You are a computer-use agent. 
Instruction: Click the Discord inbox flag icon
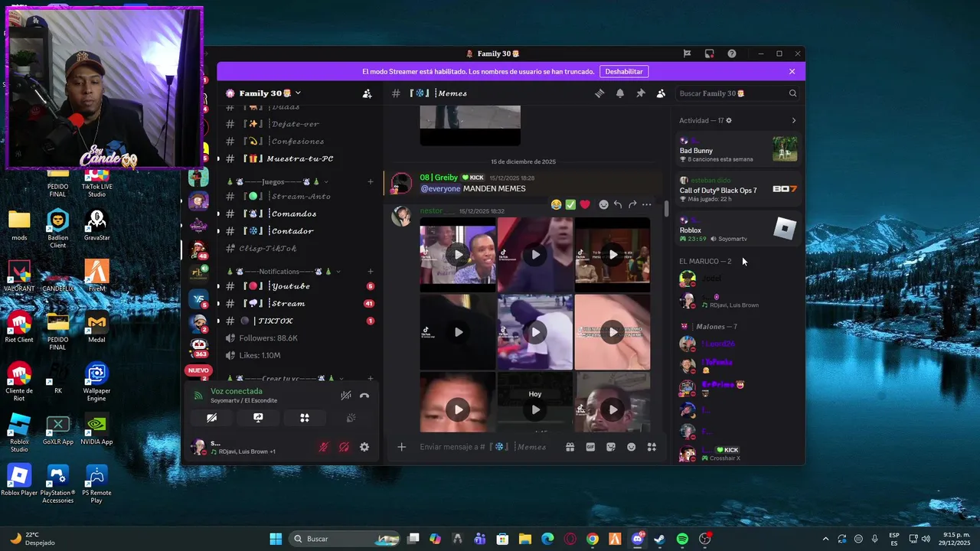pyautogui.click(x=687, y=54)
